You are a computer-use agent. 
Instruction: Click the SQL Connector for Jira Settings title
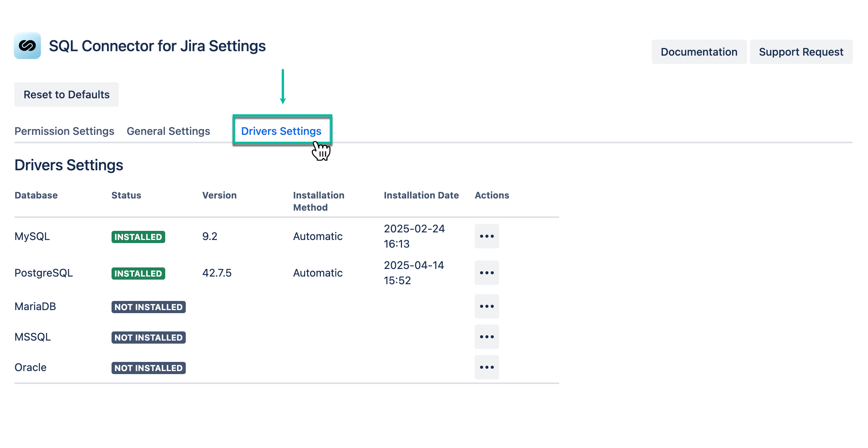(157, 46)
